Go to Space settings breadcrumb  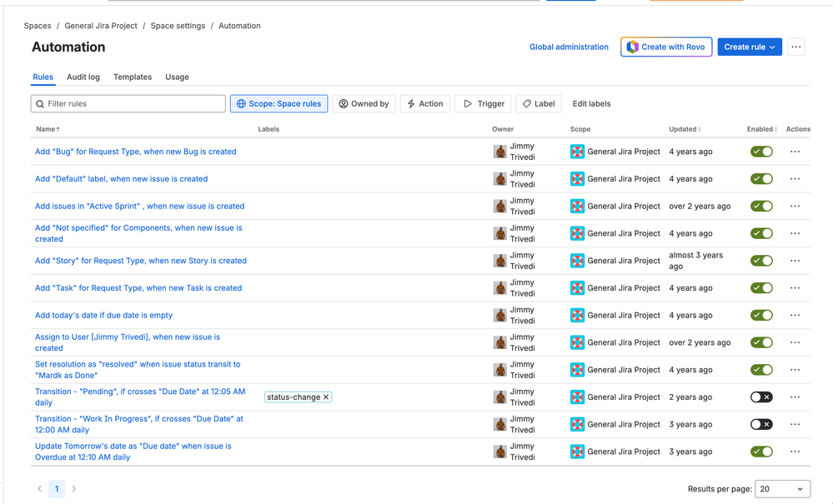(178, 26)
